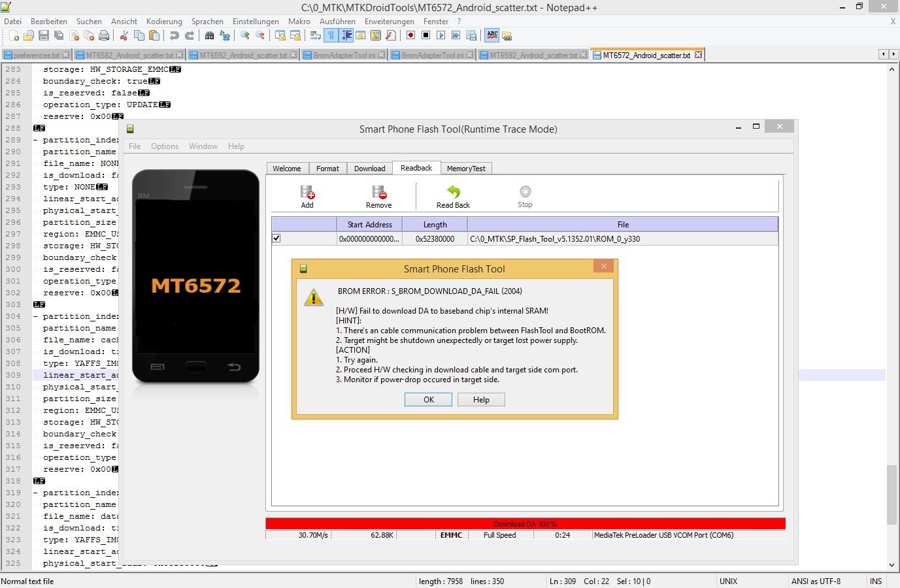Click the File column header
The image size is (900, 588).
[x=623, y=224]
